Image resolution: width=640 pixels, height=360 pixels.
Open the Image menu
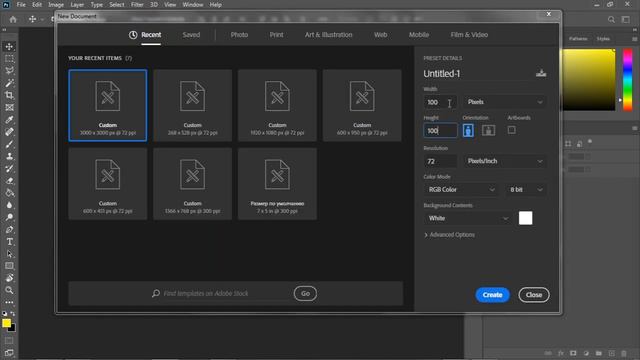click(56, 5)
